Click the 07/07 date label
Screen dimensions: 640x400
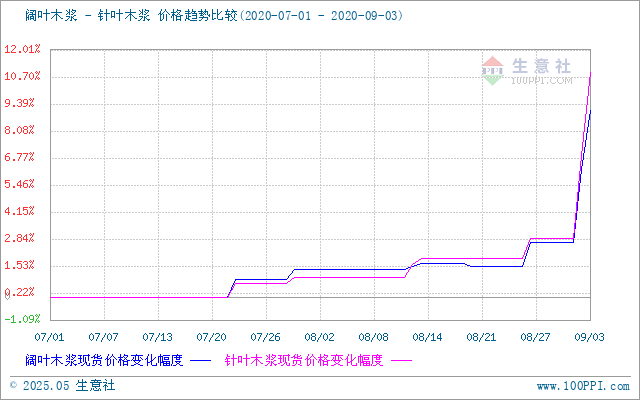coord(103,337)
